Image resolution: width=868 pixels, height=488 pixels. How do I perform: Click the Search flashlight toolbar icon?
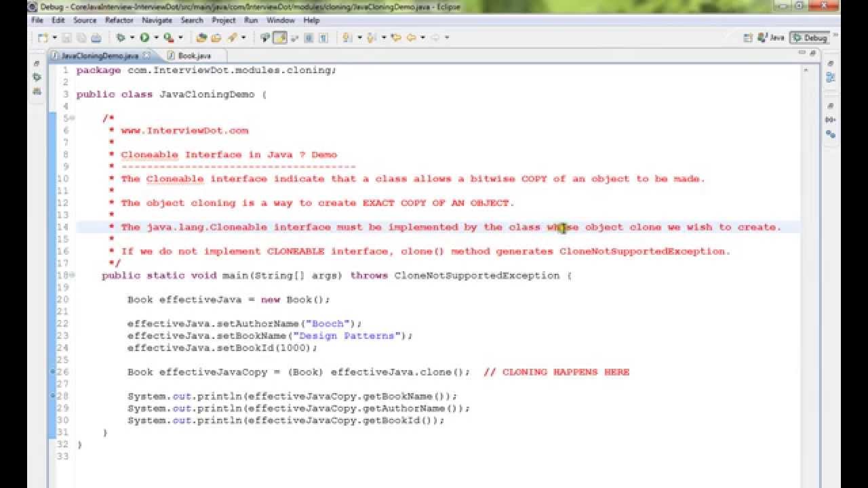click(x=232, y=38)
